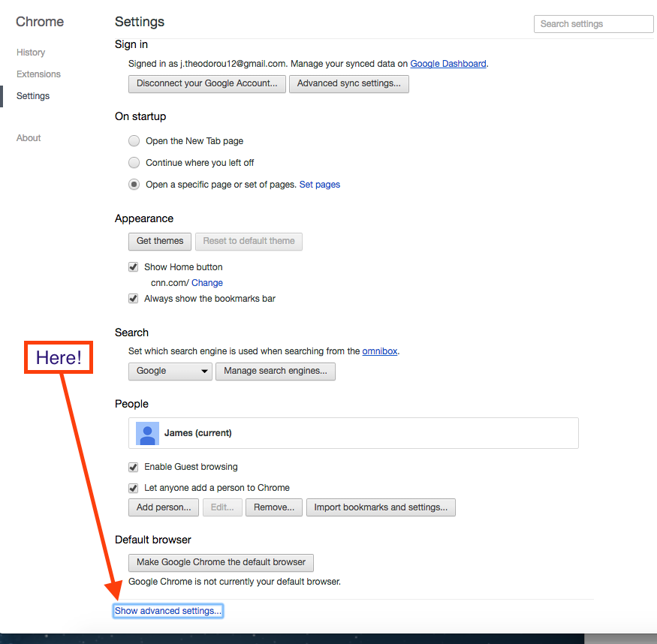This screenshot has height=644, width=657.
Task: Focus the Search settings field
Action: tap(593, 24)
